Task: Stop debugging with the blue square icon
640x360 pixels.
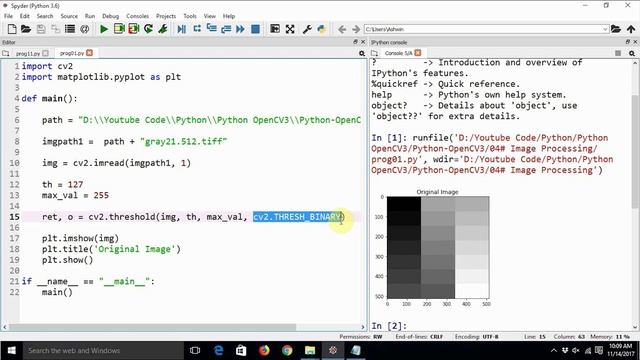Action: [x=256, y=29]
